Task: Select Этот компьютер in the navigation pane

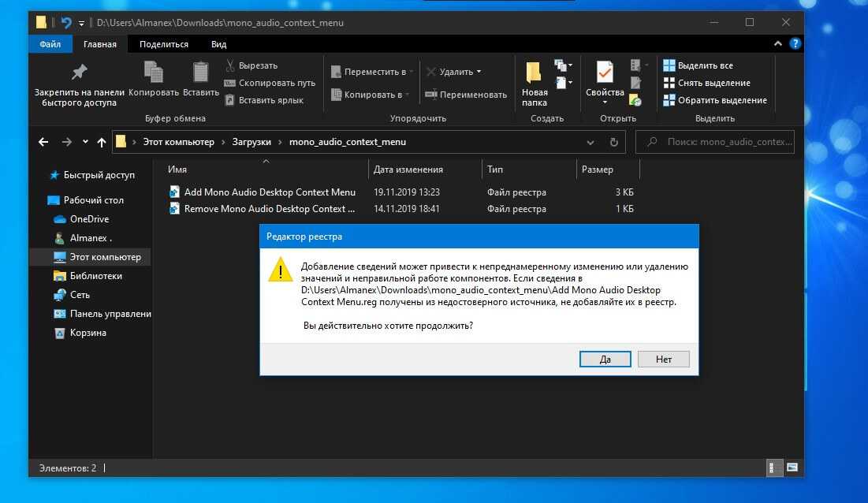Action: tap(105, 257)
